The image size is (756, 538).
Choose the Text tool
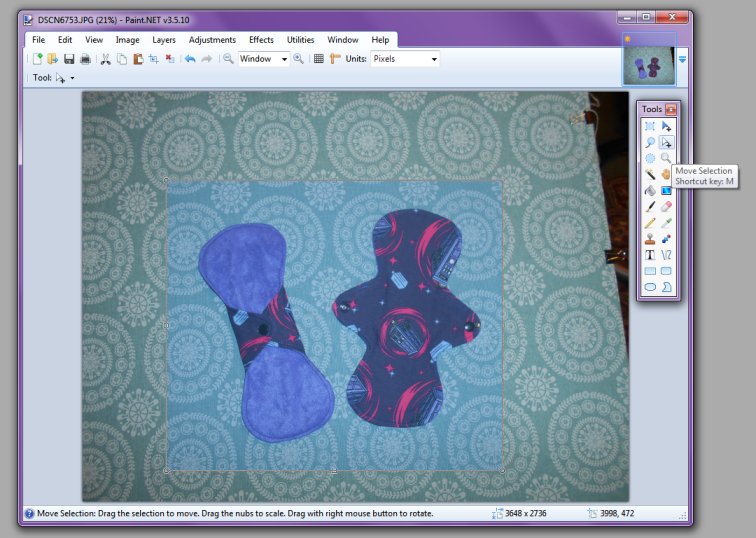click(650, 255)
